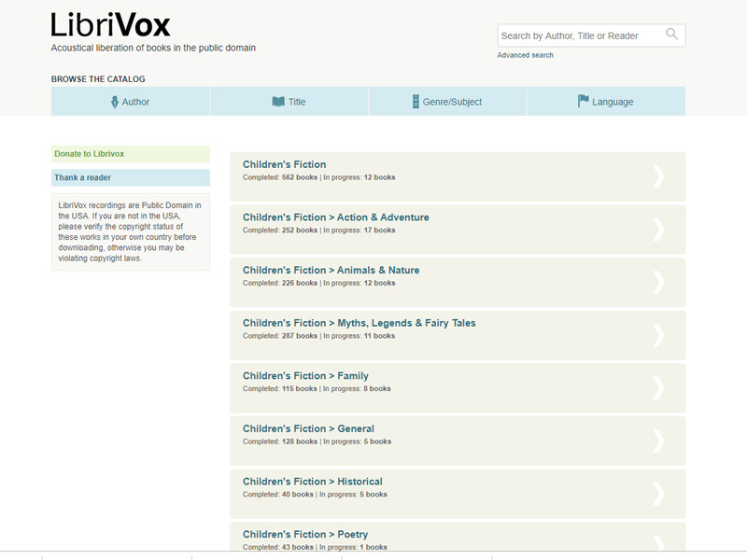Screen dimensions: 747x560
Task: Click 'In progress: 11 books' text
Action: coord(359,336)
